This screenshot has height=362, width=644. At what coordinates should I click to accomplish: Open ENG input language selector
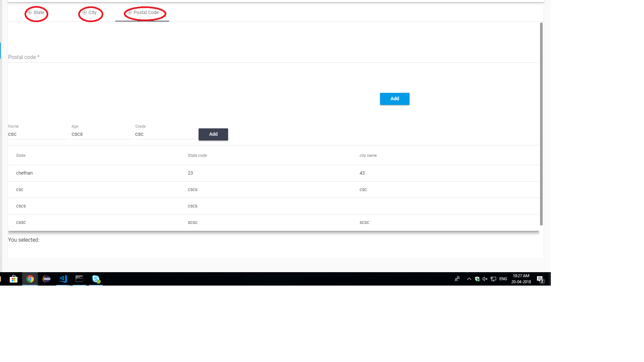coord(503,279)
